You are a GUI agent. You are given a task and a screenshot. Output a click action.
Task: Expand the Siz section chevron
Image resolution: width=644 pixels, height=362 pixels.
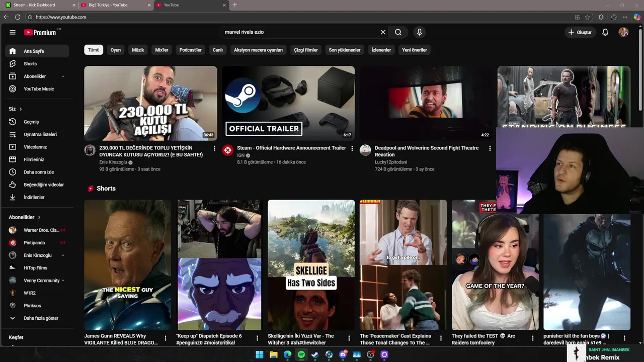pos(21,109)
